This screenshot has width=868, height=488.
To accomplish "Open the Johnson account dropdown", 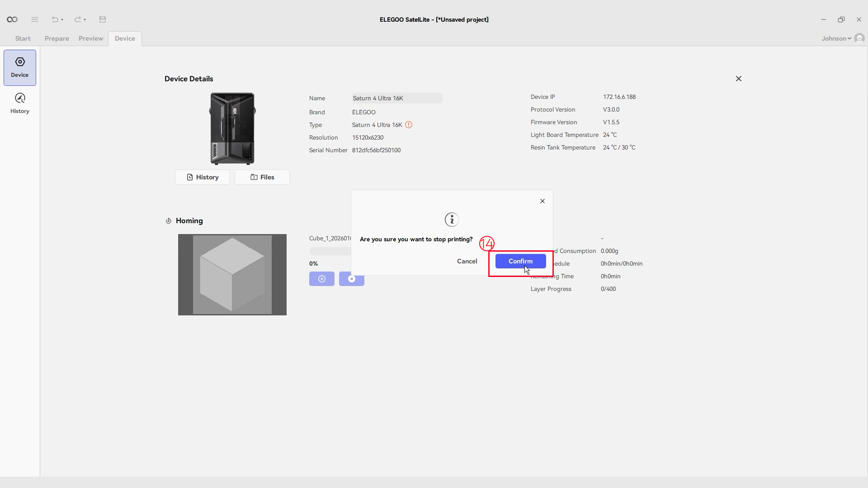I will click(836, 38).
